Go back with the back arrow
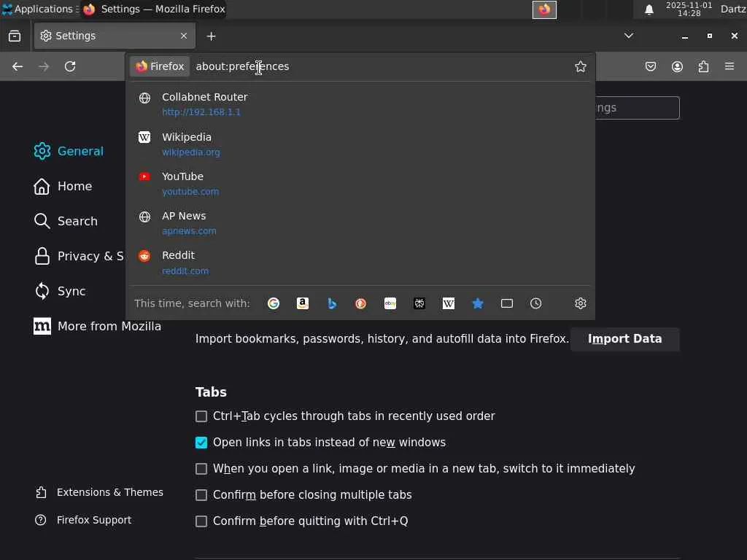Screen dimensions: 747x560 coord(18,66)
